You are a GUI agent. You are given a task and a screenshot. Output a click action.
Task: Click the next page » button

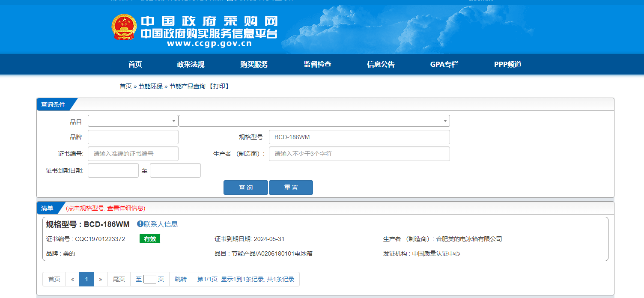click(101, 279)
